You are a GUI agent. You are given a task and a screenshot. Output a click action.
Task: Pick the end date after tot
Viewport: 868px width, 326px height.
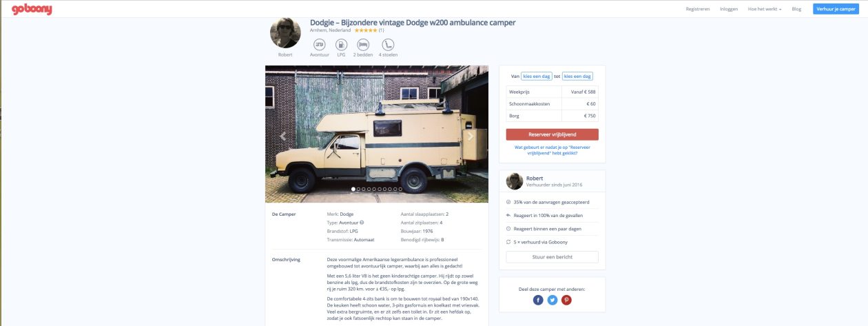pyautogui.click(x=577, y=77)
